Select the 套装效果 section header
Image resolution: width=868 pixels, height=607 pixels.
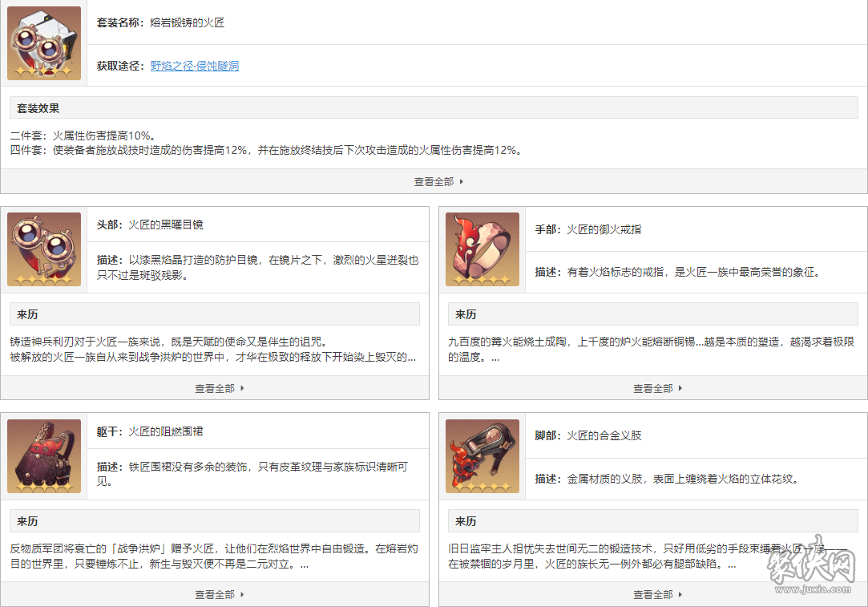434,108
